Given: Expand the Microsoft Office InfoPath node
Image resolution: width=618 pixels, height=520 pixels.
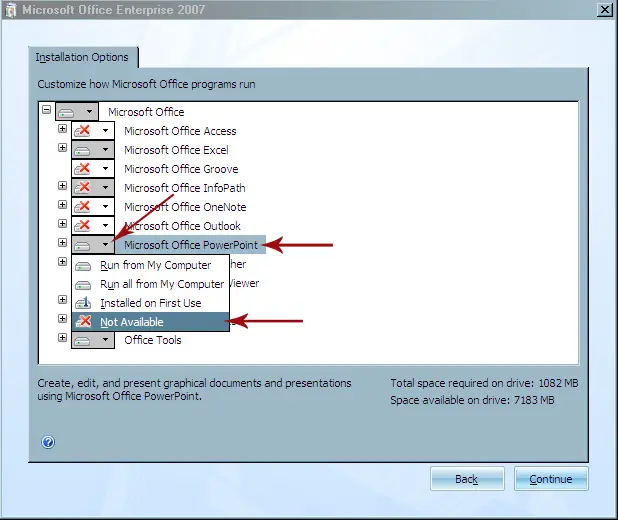Looking at the screenshot, I should [x=62, y=185].
